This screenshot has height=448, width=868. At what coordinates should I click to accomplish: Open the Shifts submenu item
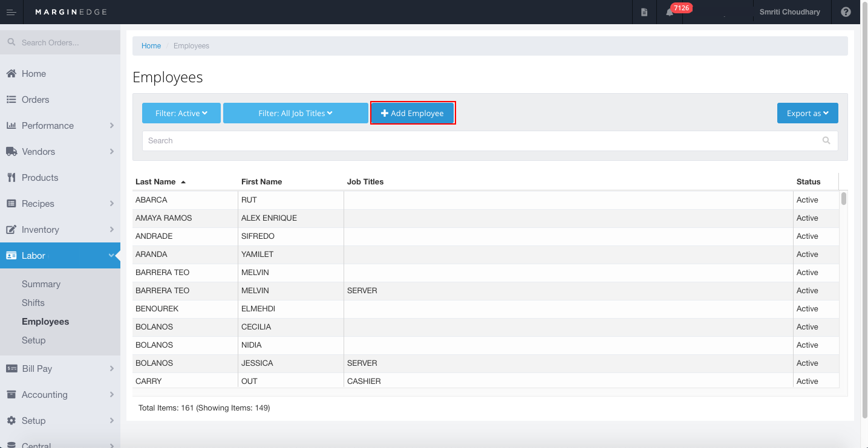coord(33,302)
